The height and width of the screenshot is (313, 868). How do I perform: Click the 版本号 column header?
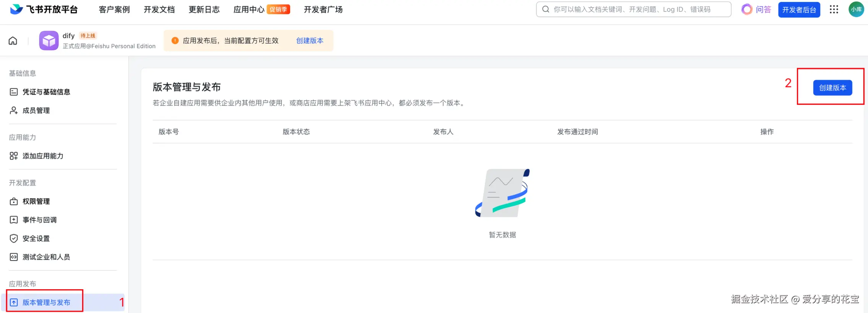(x=169, y=132)
